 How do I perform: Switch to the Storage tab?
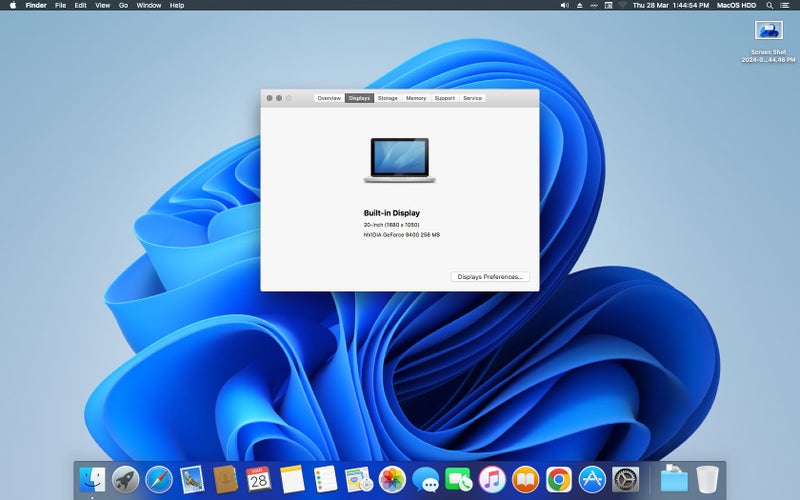(388, 98)
